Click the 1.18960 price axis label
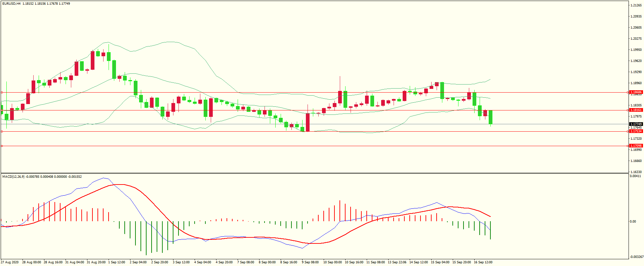This screenshot has width=644, height=266. 636,83
